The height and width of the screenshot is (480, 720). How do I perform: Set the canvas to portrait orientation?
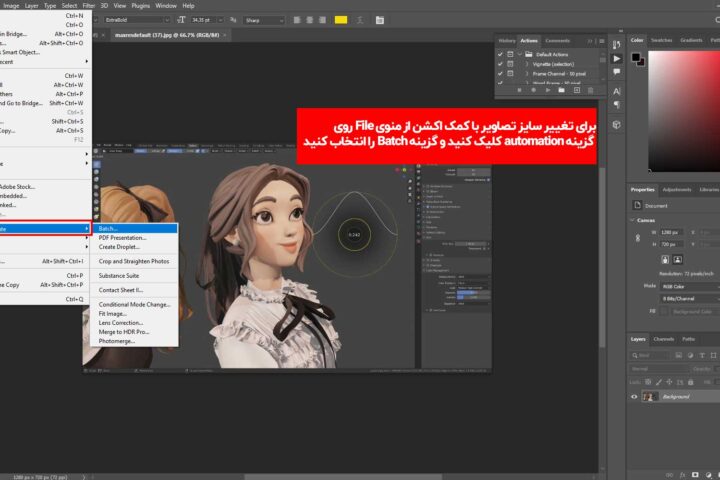[665, 260]
